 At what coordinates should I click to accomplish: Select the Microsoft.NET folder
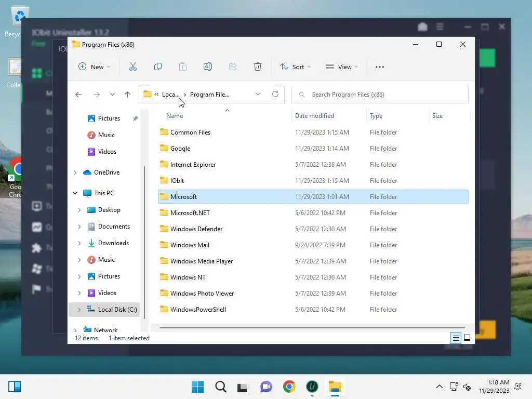(313, 213)
